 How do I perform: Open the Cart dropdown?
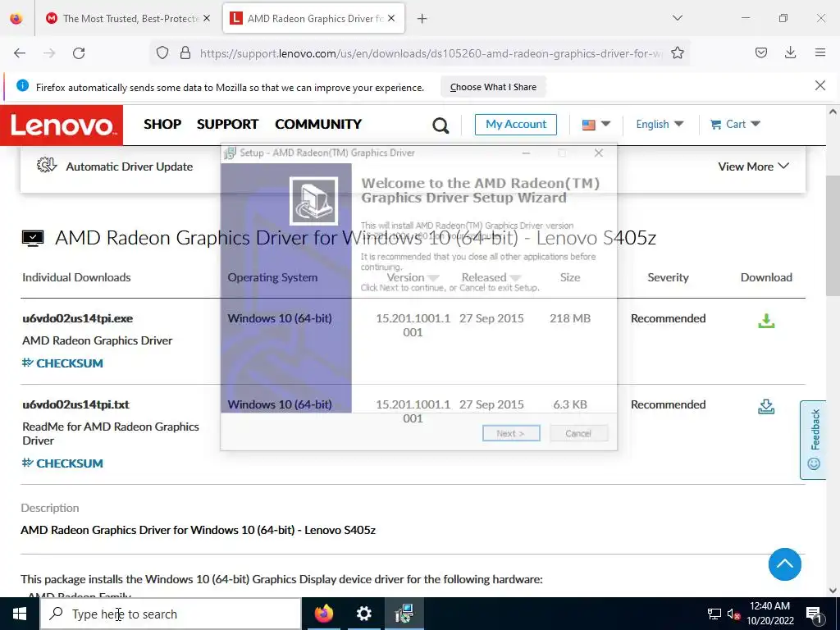point(735,125)
